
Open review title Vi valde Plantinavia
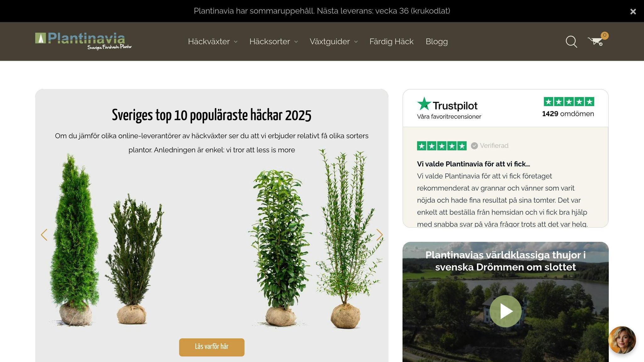pyautogui.click(x=473, y=164)
